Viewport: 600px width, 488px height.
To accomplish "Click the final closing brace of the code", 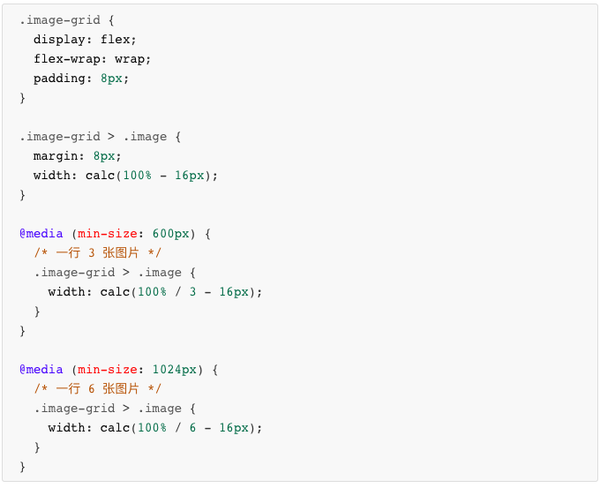I will click(x=23, y=466).
